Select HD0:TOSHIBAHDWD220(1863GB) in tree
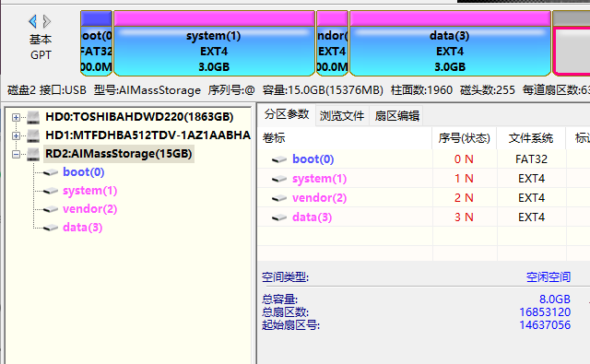590x364 pixels. tap(139, 117)
